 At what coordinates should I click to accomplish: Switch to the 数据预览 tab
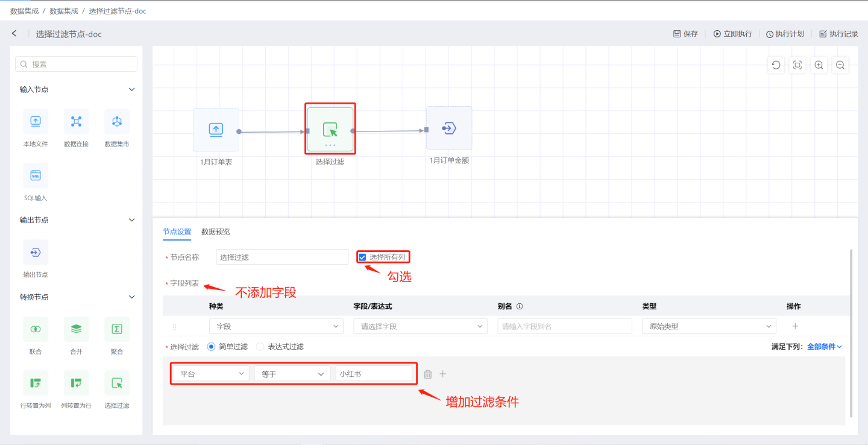[215, 232]
